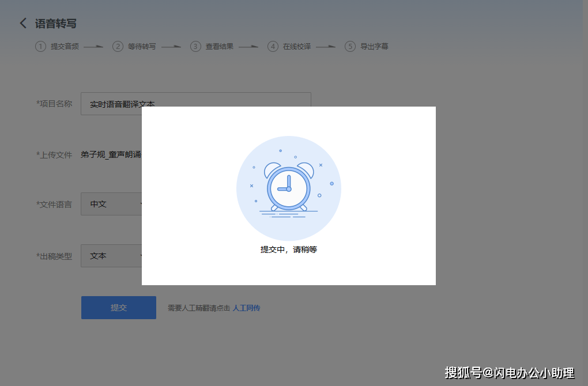Click the blue 提交 button
Screen dimensions: 588x386
[x=119, y=308]
